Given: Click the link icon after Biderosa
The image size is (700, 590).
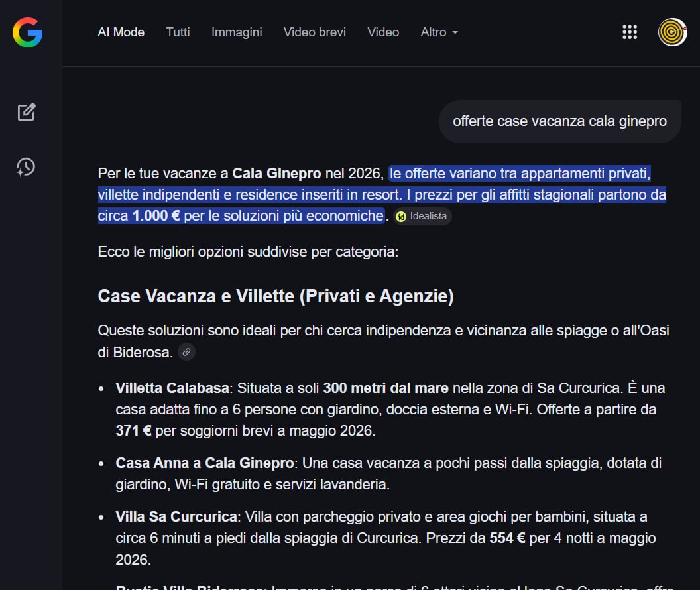Looking at the screenshot, I should point(187,353).
